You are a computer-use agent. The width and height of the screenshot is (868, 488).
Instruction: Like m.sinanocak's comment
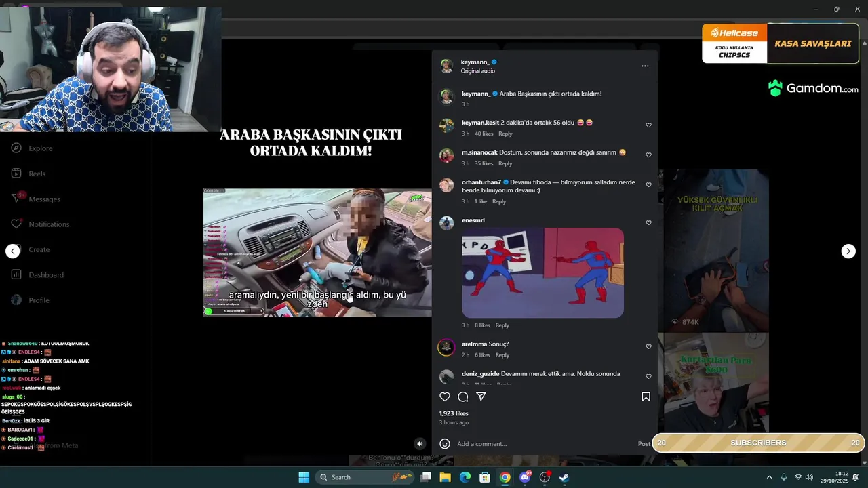pos(648,155)
